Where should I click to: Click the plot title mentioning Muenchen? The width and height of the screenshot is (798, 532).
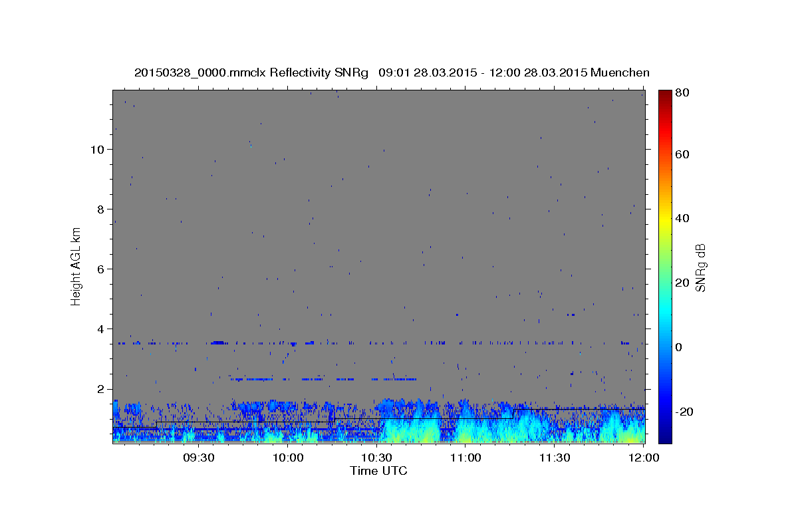click(x=392, y=72)
